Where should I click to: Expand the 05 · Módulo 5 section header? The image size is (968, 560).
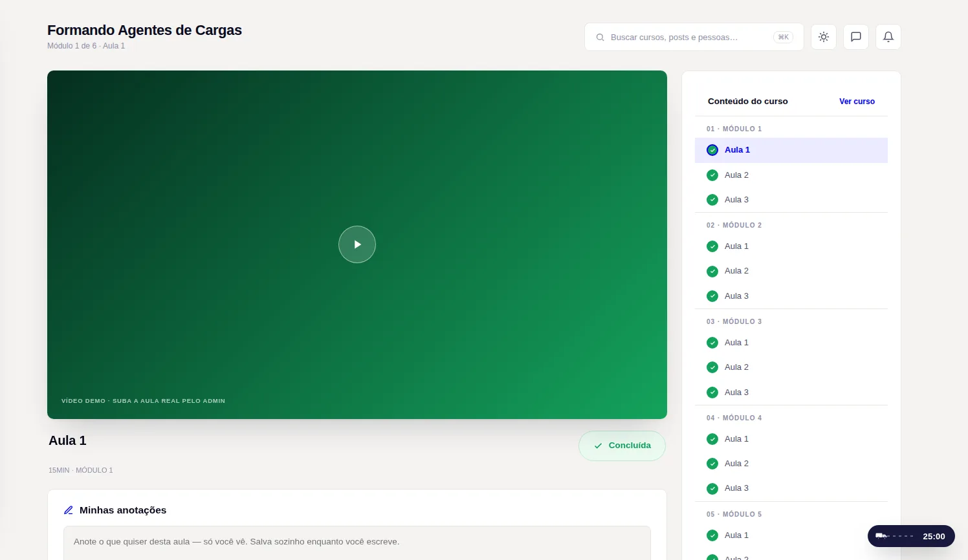(791, 514)
